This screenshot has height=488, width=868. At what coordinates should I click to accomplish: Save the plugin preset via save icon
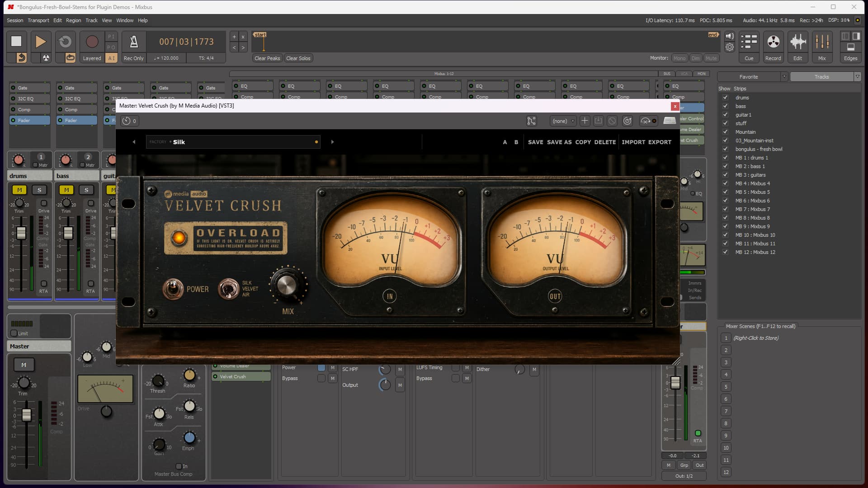(598, 121)
